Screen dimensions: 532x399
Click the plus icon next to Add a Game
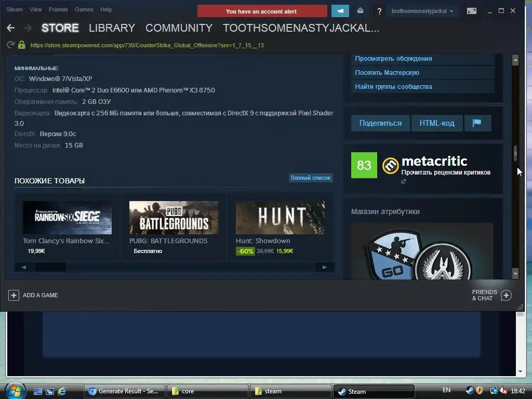pyautogui.click(x=14, y=295)
